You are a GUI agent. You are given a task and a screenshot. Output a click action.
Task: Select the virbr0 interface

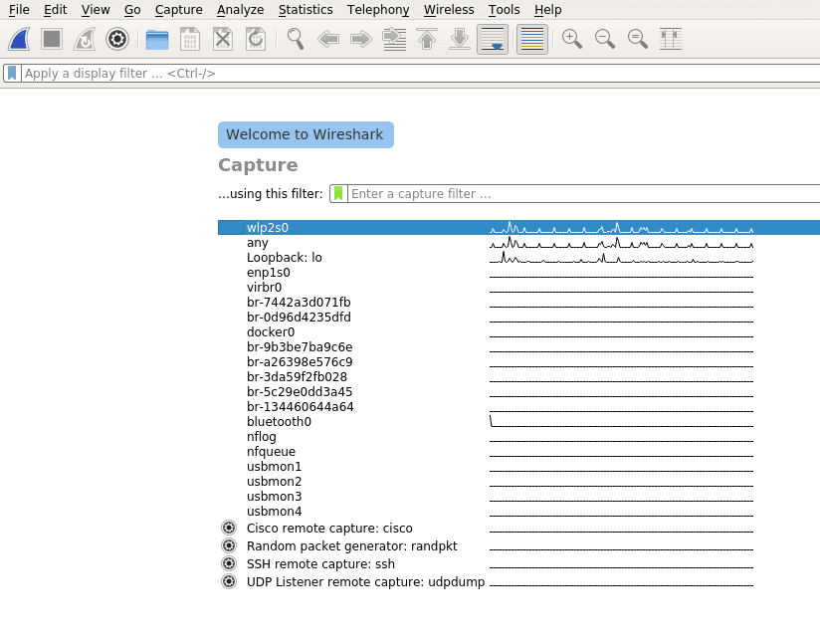click(x=518, y=288)
